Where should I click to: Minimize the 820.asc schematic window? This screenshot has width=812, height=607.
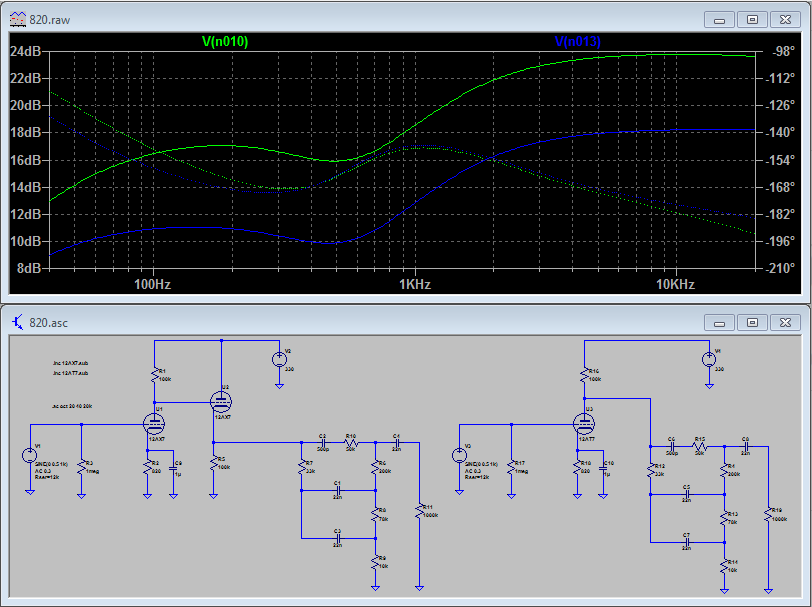click(720, 322)
